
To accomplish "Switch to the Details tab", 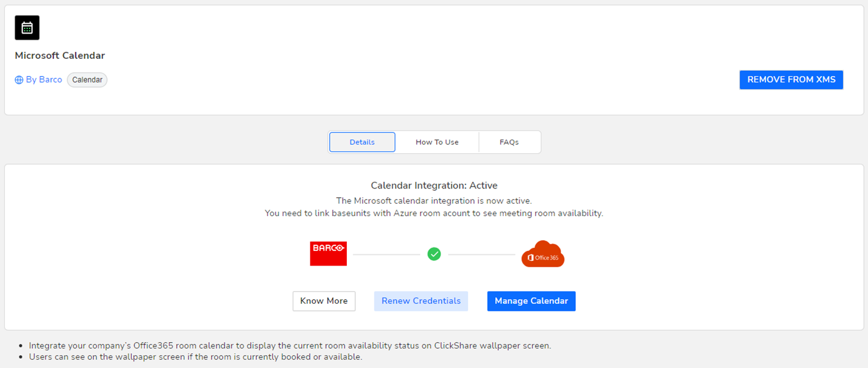I will tap(362, 142).
